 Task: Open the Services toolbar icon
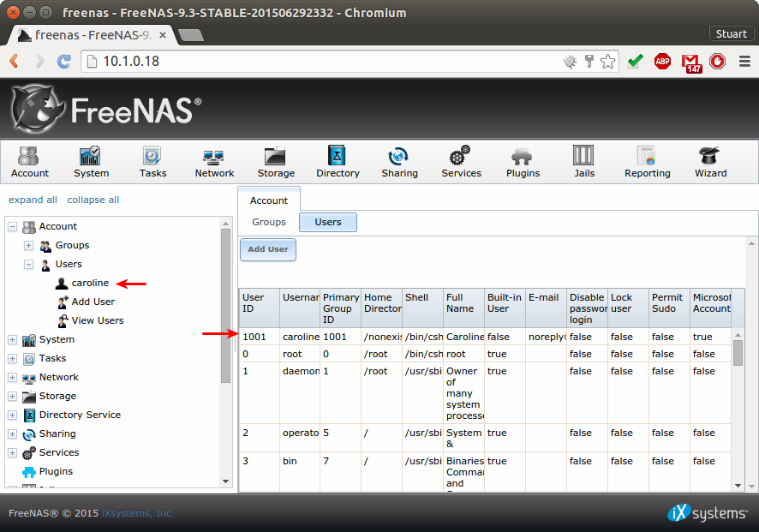[461, 162]
